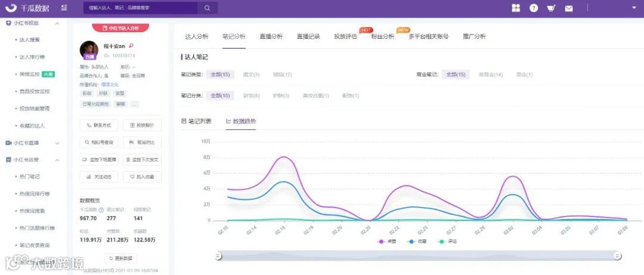Click the phone icon on 联系方式
644x275 pixels.
pyautogui.click(x=89, y=125)
